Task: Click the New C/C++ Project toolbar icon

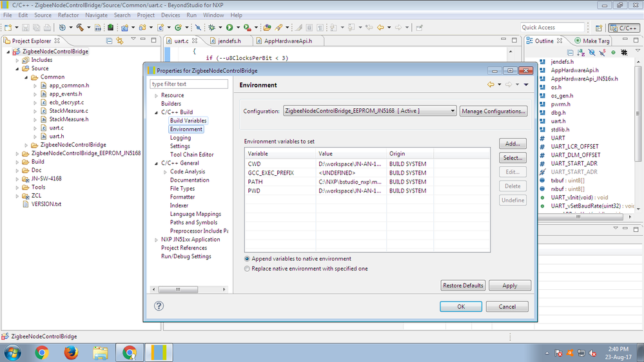Action: point(124,28)
